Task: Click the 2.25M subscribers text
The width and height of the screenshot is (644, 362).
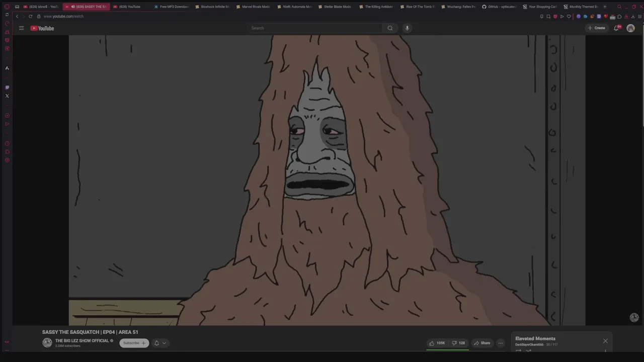Action: pyautogui.click(x=67, y=346)
